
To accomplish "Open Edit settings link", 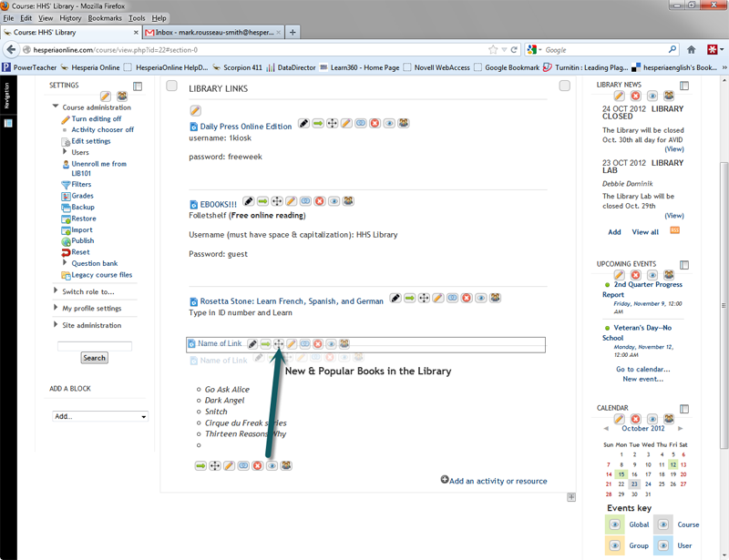I will pos(91,141).
